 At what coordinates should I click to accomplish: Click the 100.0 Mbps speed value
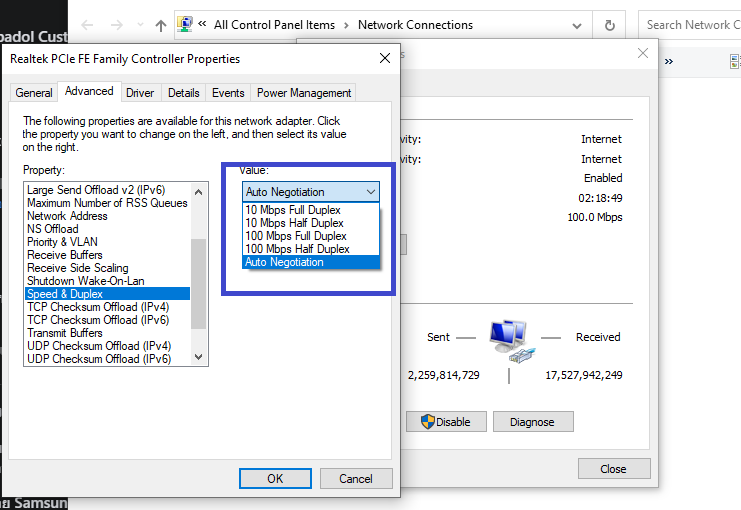pos(595,217)
